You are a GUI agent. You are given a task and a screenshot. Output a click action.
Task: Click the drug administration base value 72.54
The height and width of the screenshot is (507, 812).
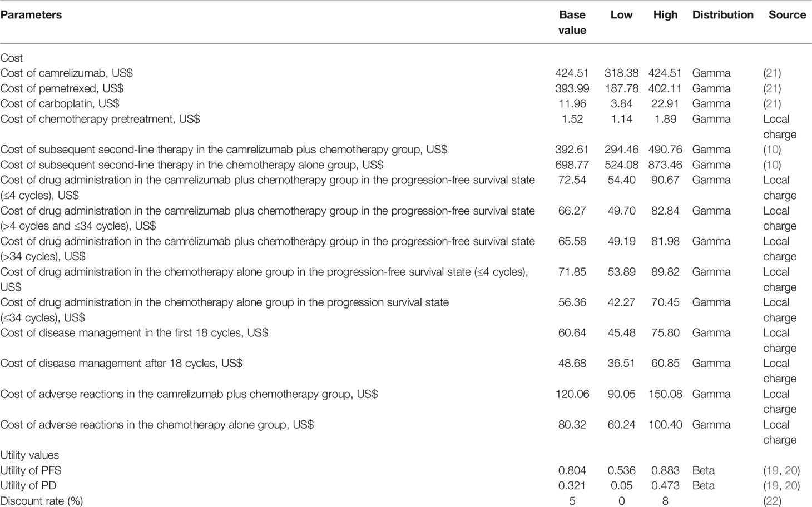click(x=572, y=180)
